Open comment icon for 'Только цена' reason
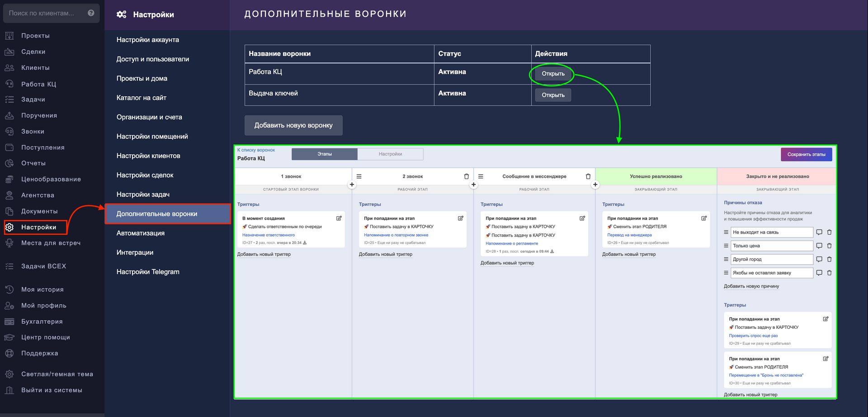The height and width of the screenshot is (417, 868). pyautogui.click(x=819, y=246)
